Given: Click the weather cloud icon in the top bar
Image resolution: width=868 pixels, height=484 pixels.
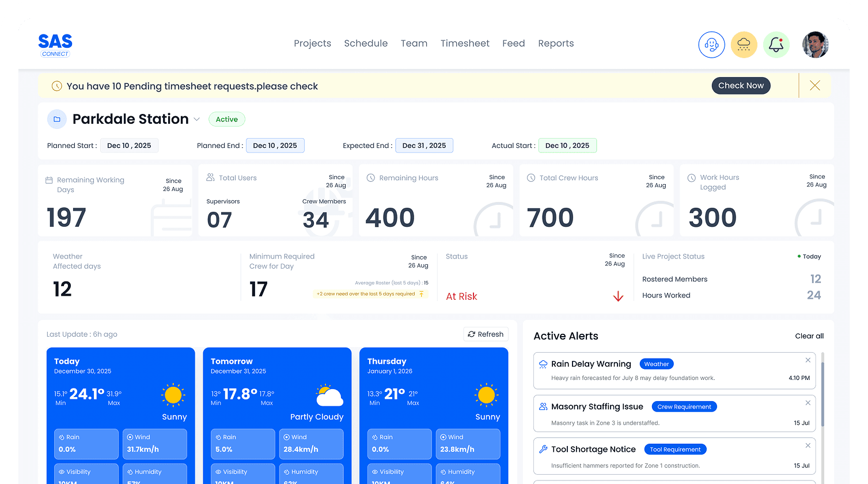Looking at the screenshot, I should pyautogui.click(x=744, y=44).
